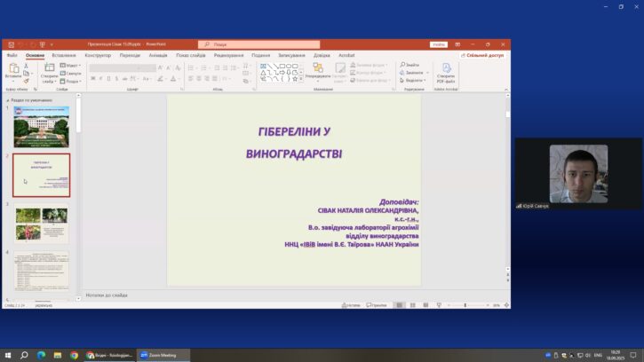Toggle Примітки (Comments) pane in status bar
644x362 pixels.
coord(377,304)
